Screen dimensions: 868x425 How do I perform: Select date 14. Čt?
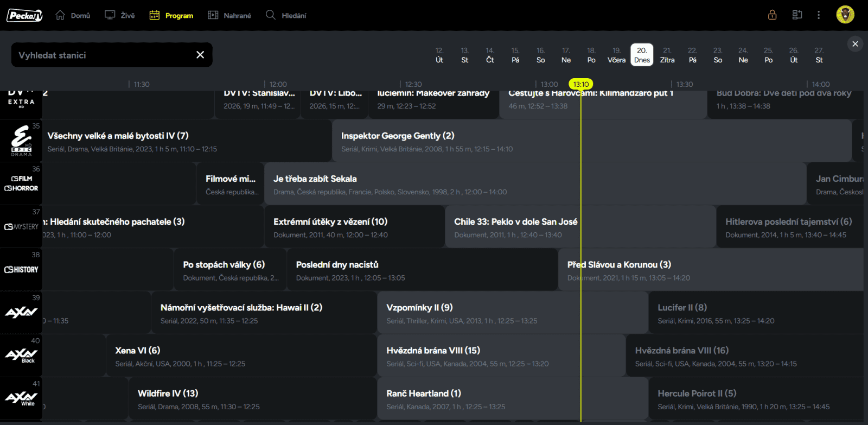pos(490,55)
